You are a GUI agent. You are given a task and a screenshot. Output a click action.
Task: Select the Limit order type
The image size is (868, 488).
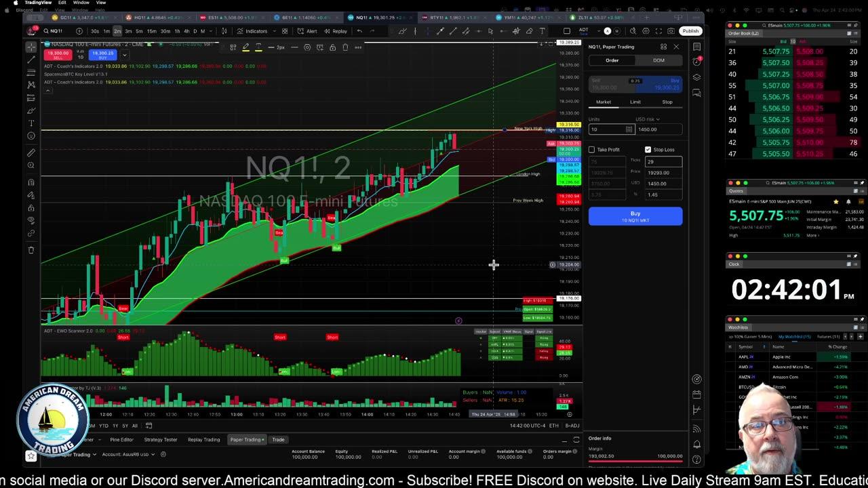click(x=635, y=102)
